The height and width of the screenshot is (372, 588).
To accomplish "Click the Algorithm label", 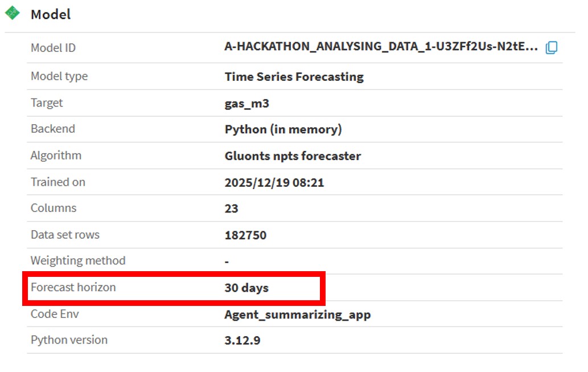I will click(x=56, y=156).
